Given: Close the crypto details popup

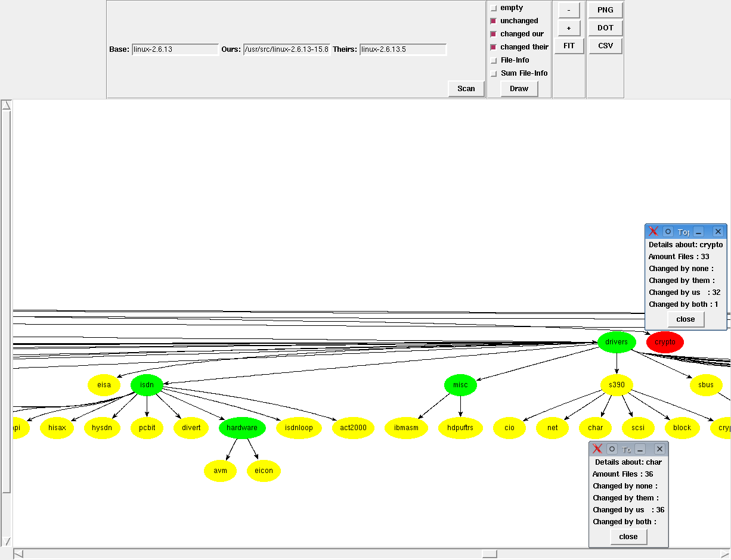Looking at the screenshot, I should tap(686, 319).
